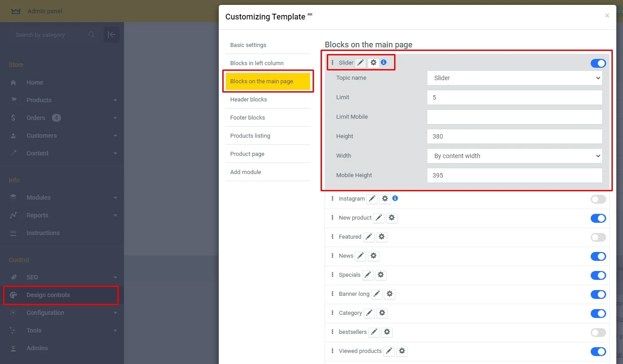
Task: Open Design controls in the sidebar
Action: tap(48, 295)
